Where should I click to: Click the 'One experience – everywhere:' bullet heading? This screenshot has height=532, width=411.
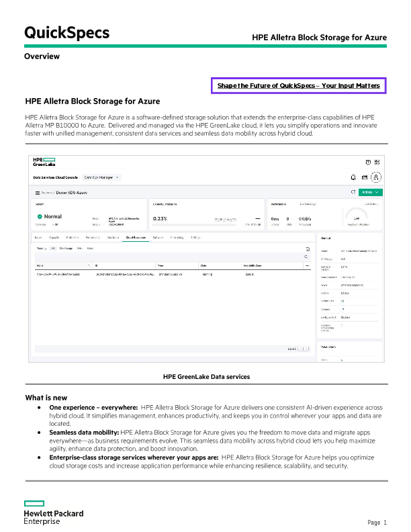pos(93,408)
